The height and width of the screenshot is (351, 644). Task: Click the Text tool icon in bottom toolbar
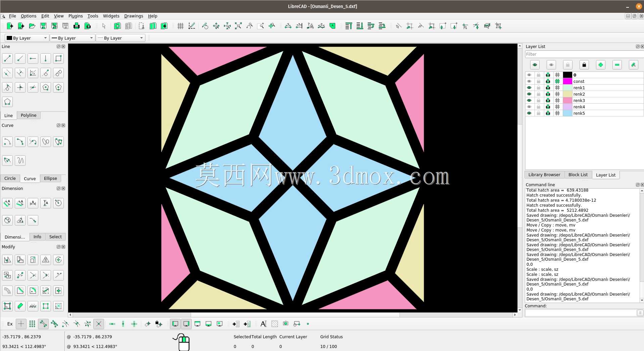click(264, 324)
